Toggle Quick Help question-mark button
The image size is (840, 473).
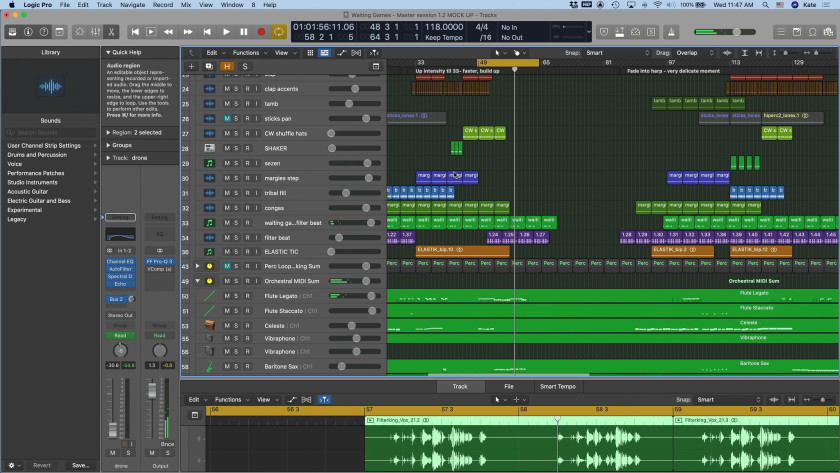(44, 32)
